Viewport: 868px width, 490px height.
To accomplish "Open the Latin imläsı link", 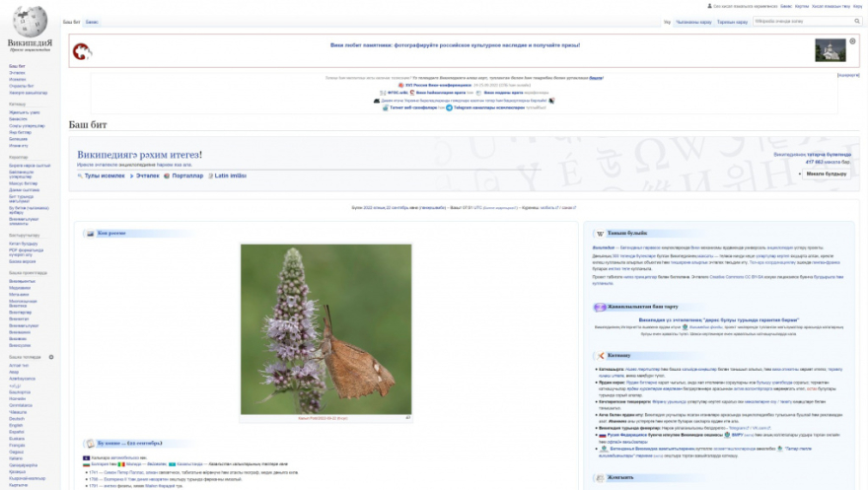I will [x=229, y=175].
